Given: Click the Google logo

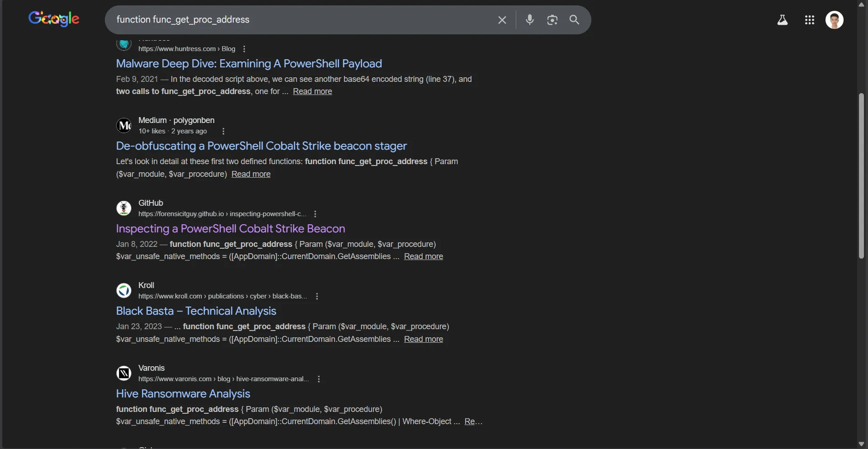Looking at the screenshot, I should 54,19.
